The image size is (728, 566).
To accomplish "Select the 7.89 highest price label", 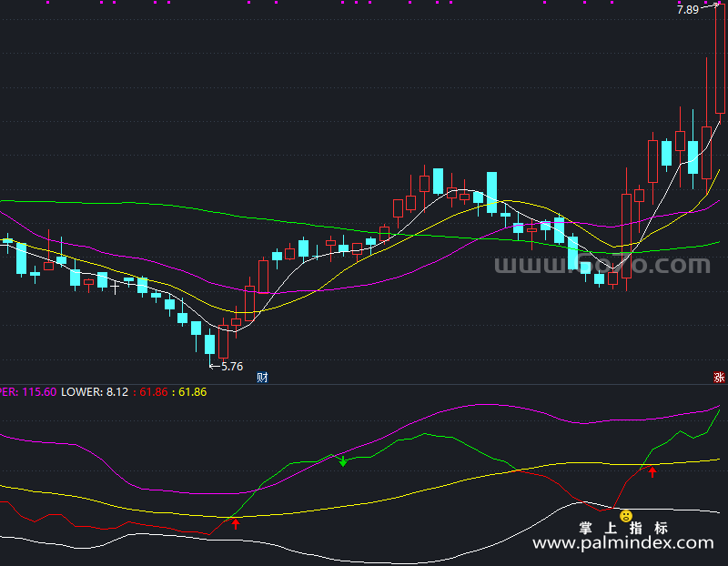I will pyautogui.click(x=688, y=10).
